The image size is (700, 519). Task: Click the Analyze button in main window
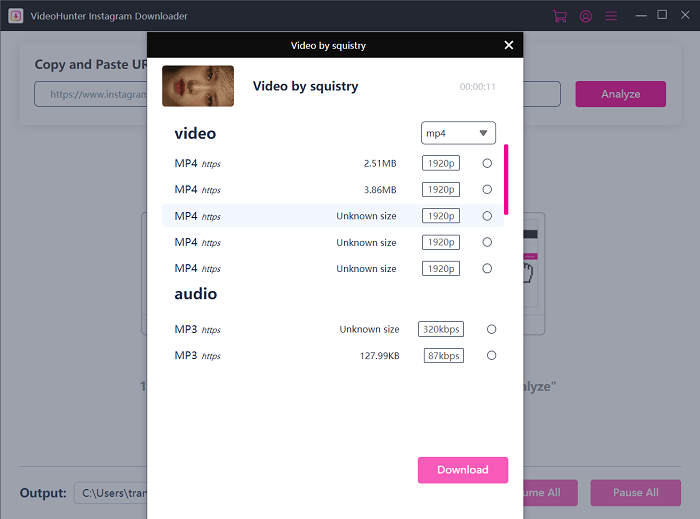tap(621, 94)
